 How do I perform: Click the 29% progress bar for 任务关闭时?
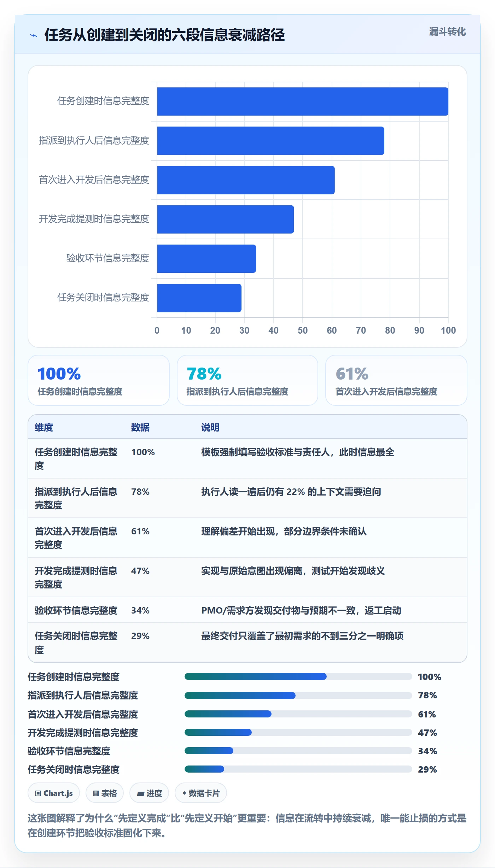click(298, 769)
